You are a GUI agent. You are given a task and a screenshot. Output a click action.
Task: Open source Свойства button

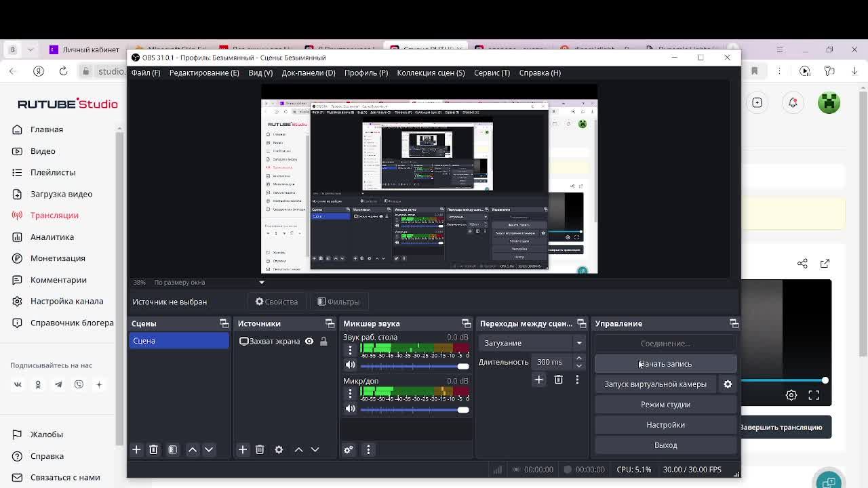point(277,302)
